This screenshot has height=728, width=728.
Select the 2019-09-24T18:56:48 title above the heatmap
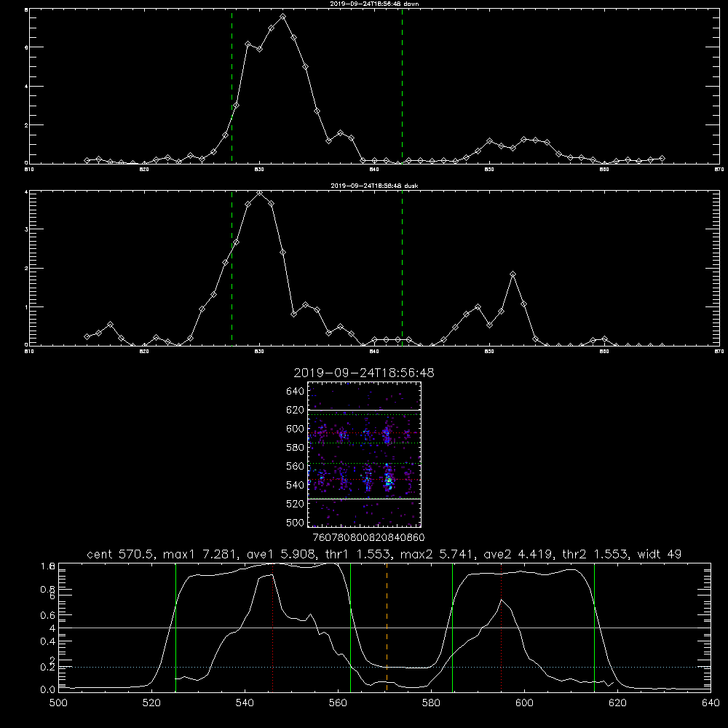click(x=364, y=373)
